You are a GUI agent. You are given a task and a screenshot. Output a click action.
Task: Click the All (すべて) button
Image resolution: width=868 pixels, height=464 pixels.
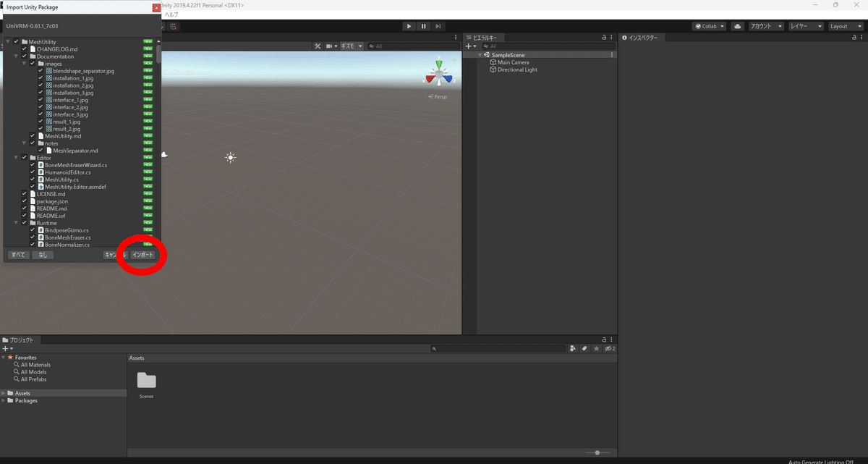[x=18, y=255]
